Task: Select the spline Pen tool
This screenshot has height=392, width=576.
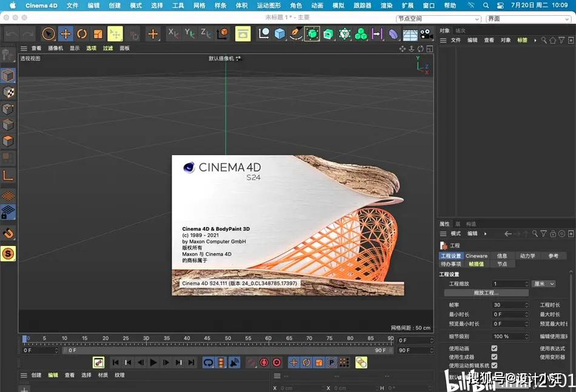Action: tap(296, 34)
